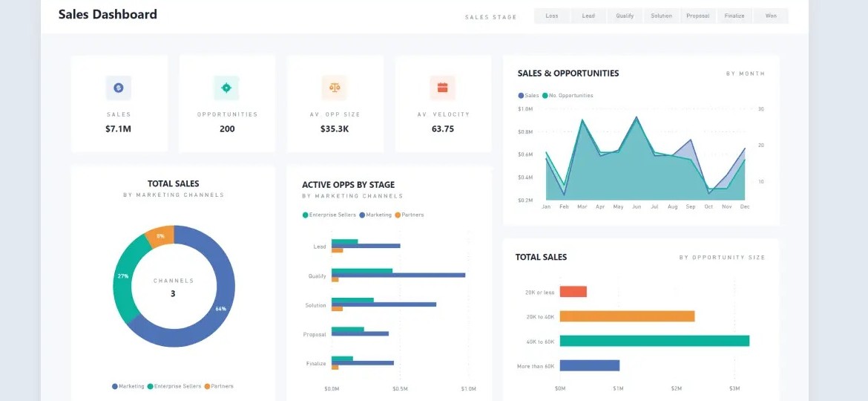Click Partners legend marker under donut chart

pos(207,386)
